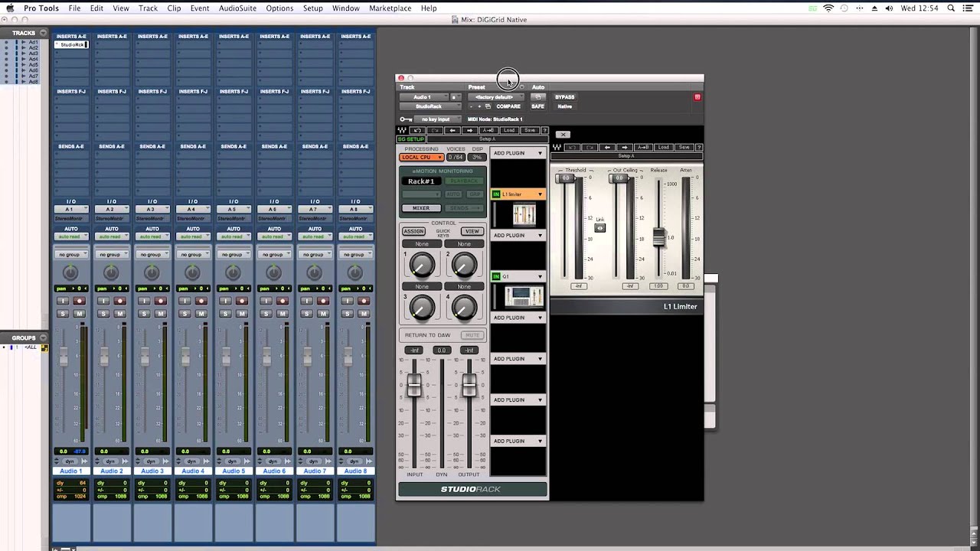980x551 pixels.
Task: Click the L1 Limiter Release slider handle
Action: [x=658, y=237]
